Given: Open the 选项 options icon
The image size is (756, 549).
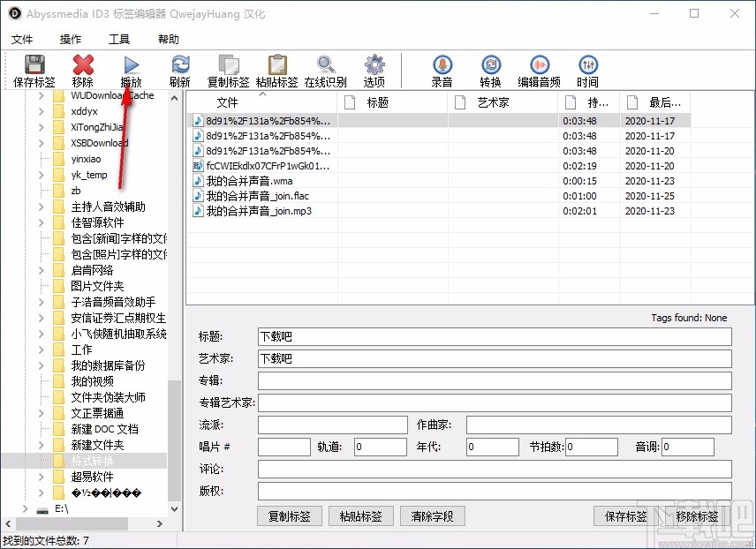Looking at the screenshot, I should point(374,66).
